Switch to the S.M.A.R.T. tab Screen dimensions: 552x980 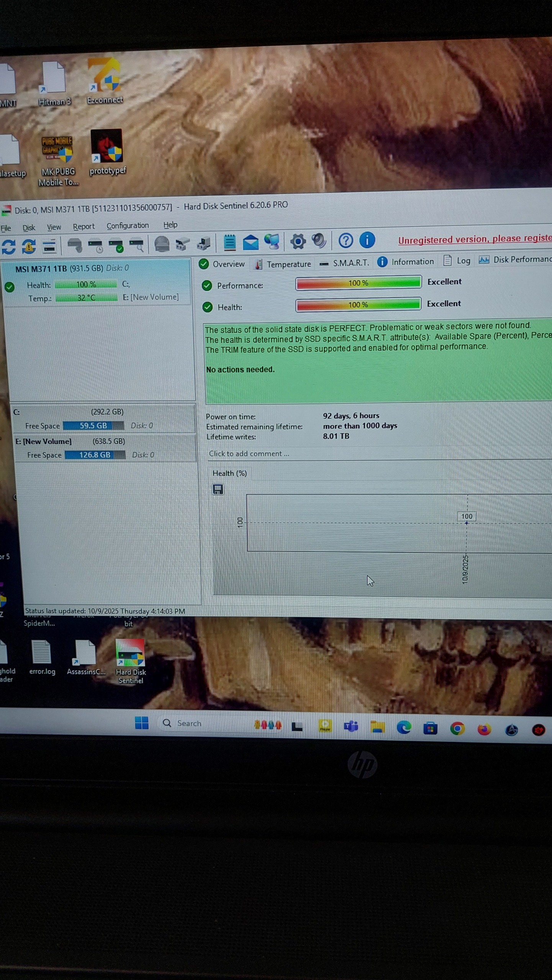pyautogui.click(x=345, y=263)
